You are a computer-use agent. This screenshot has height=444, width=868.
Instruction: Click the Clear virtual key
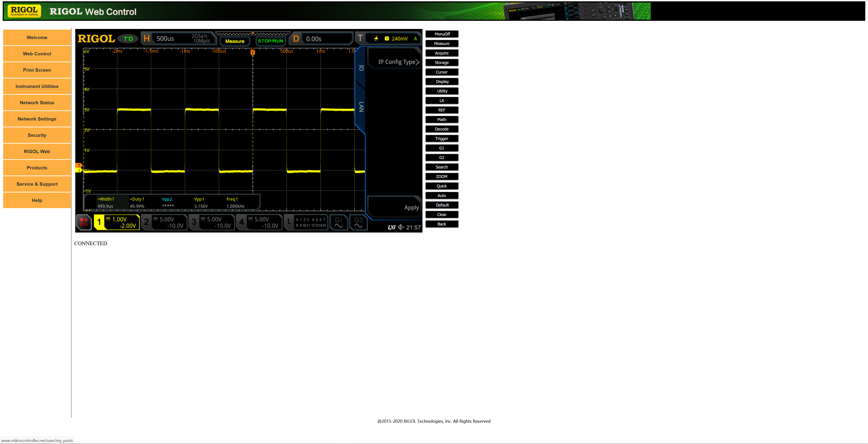442,214
